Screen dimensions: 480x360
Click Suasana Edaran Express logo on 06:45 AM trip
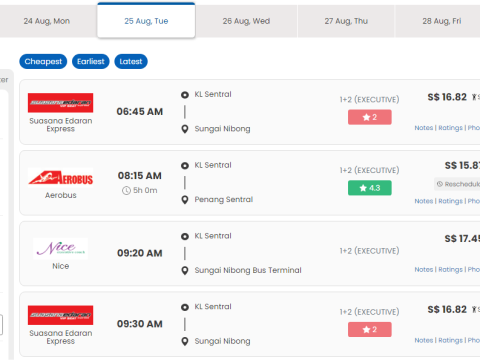(x=60, y=103)
